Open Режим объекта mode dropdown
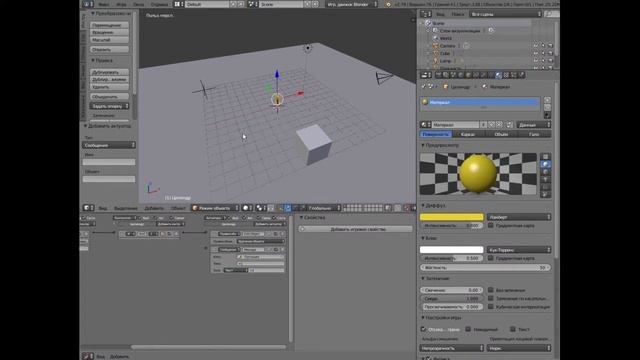 [x=215, y=208]
